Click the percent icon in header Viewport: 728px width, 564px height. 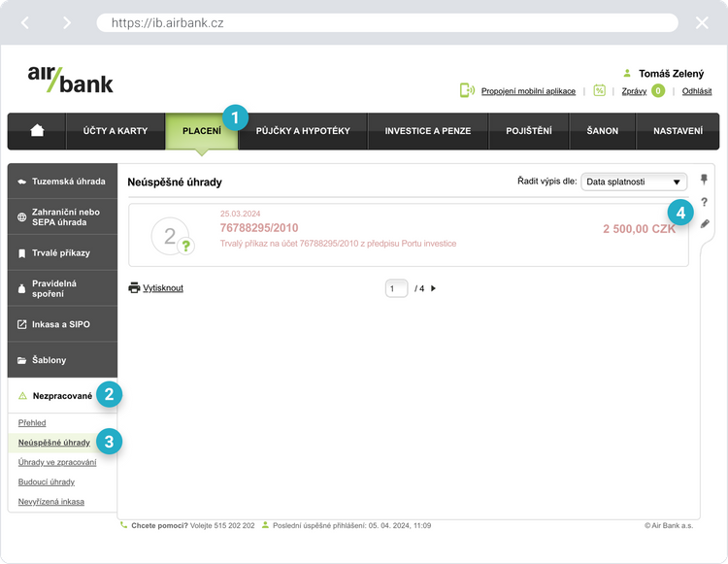(599, 90)
